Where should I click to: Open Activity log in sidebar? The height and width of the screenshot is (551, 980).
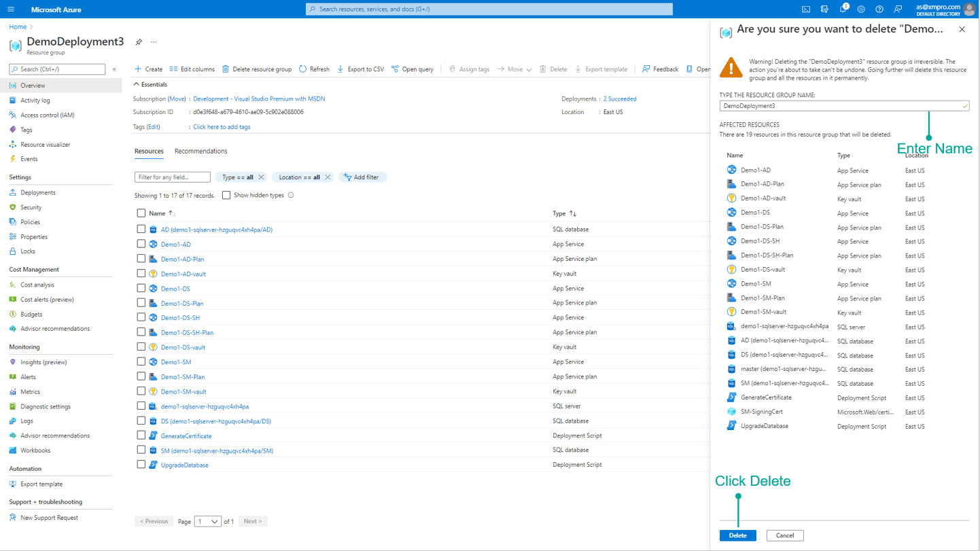pyautogui.click(x=35, y=101)
